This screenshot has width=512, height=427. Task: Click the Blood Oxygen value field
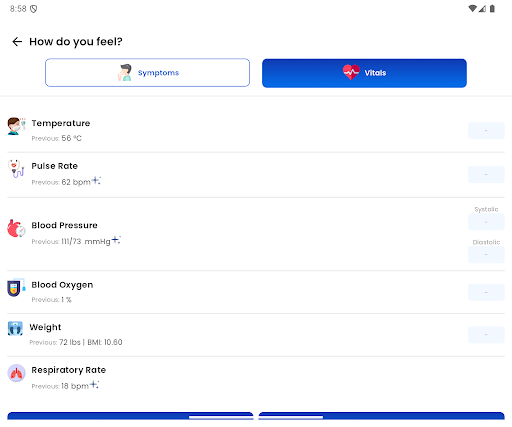486,292
